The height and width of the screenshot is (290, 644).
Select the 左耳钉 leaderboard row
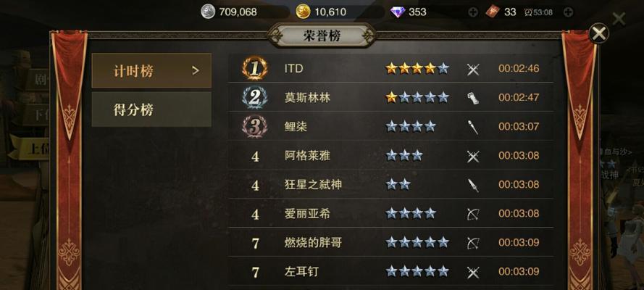(x=390, y=272)
